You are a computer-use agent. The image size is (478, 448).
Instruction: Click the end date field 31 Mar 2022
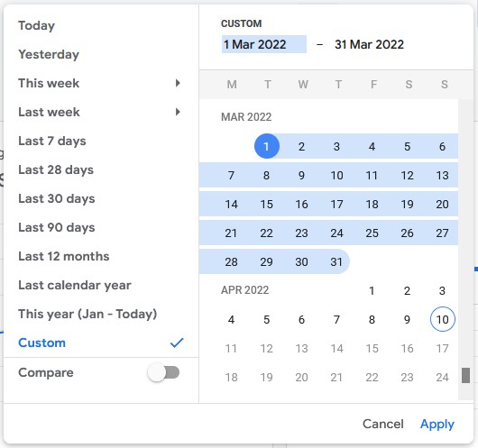[x=369, y=44]
